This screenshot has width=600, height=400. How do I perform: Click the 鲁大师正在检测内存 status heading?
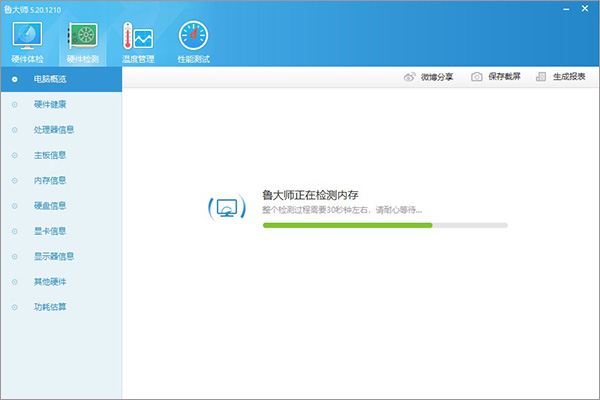[x=310, y=195]
